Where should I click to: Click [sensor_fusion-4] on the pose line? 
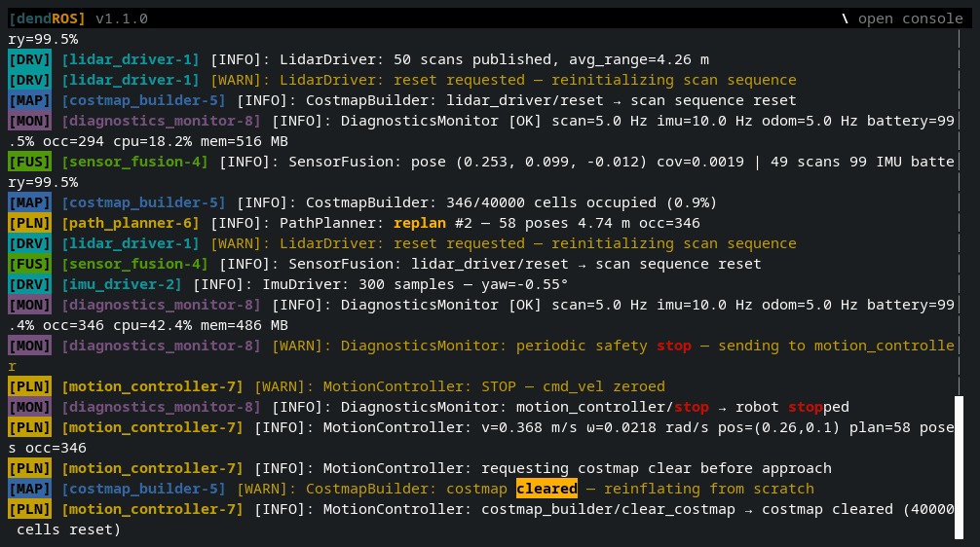coord(134,162)
